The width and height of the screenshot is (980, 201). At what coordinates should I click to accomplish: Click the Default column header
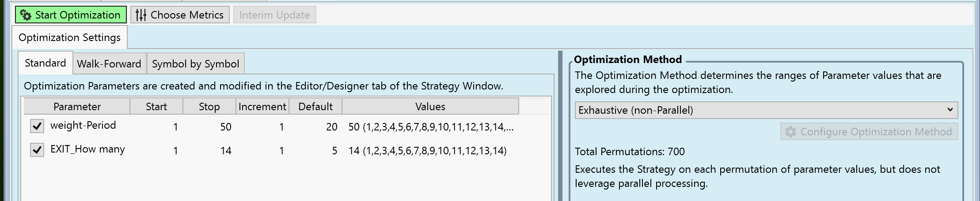(315, 107)
